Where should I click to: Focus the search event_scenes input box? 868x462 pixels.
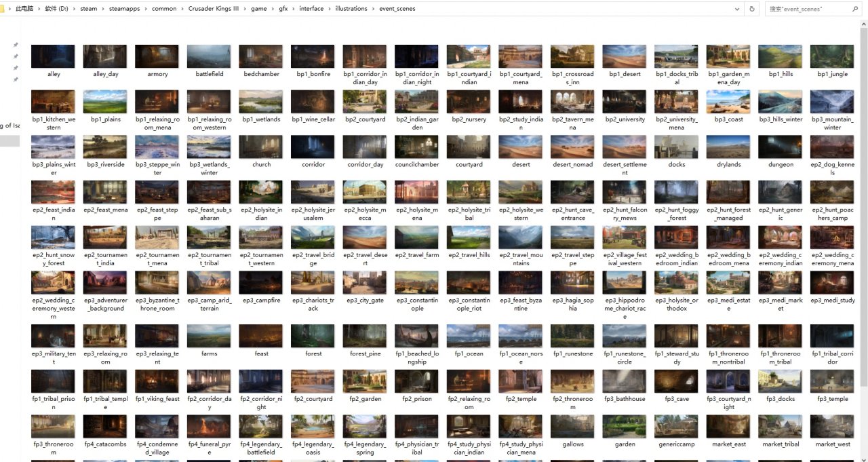coord(807,9)
